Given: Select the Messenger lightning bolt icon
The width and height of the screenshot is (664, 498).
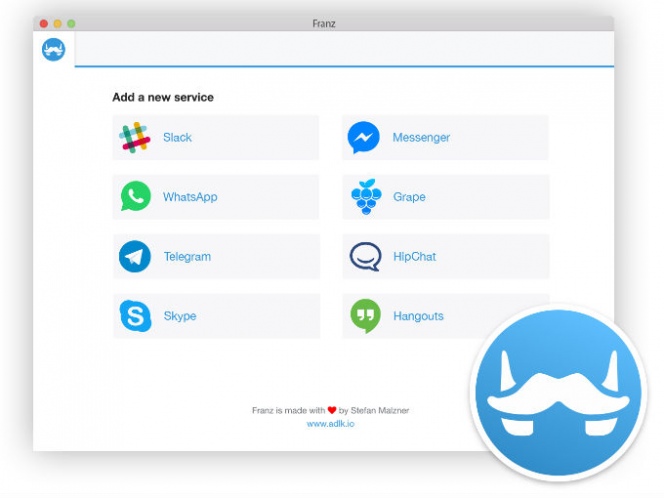Looking at the screenshot, I should tap(364, 138).
